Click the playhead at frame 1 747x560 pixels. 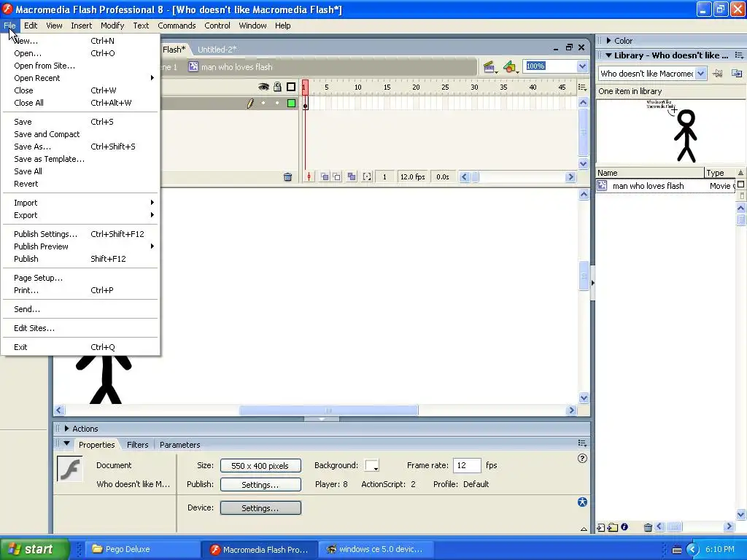[x=305, y=87]
